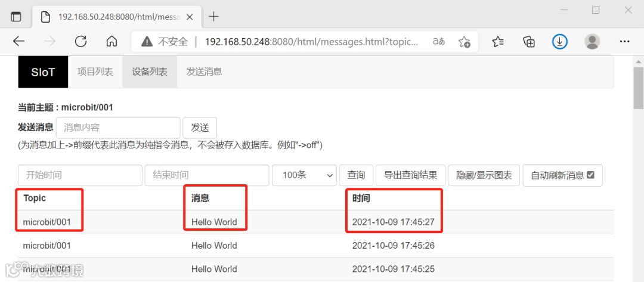This screenshot has height=282, width=644.
Task: Go back to the previous page
Action: click(x=19, y=42)
